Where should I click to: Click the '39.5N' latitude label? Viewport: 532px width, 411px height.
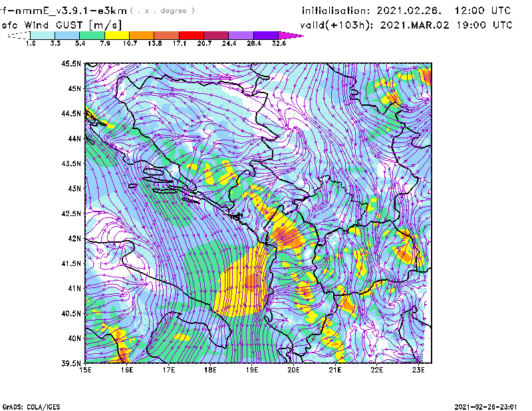point(71,364)
